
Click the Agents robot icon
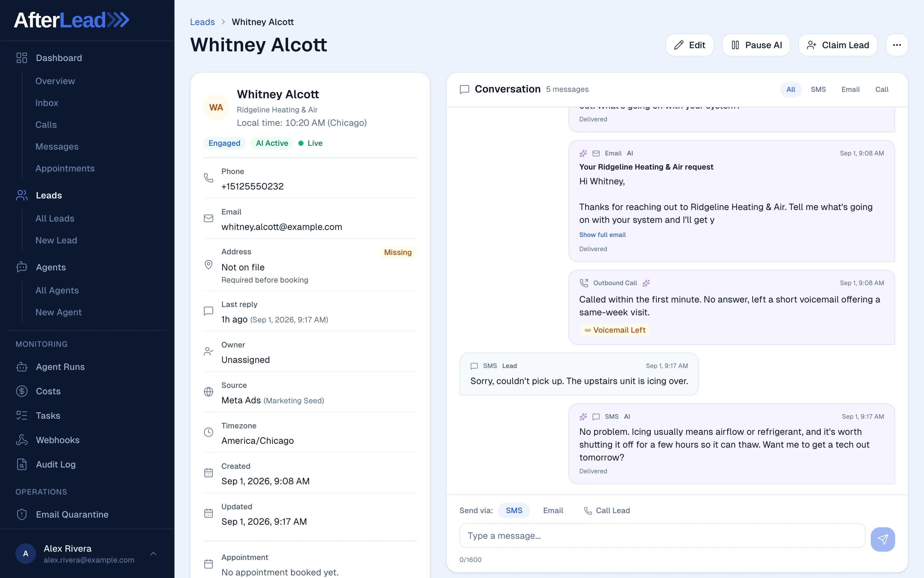click(22, 267)
